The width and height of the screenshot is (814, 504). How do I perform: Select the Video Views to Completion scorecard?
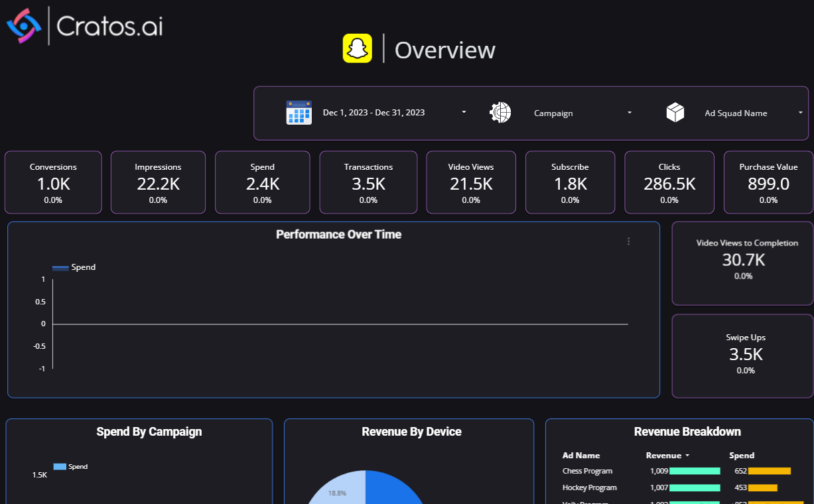click(743, 263)
